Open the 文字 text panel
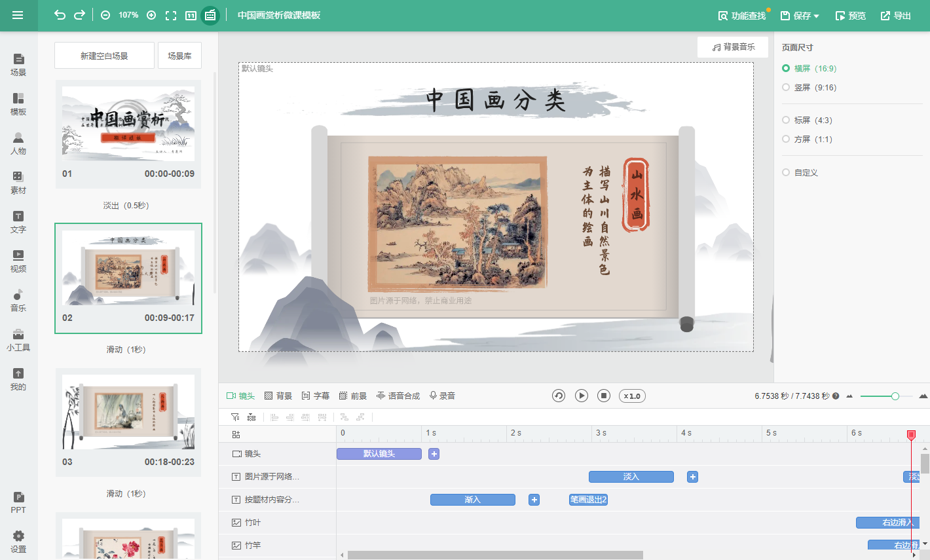This screenshot has width=930, height=560. (18, 222)
